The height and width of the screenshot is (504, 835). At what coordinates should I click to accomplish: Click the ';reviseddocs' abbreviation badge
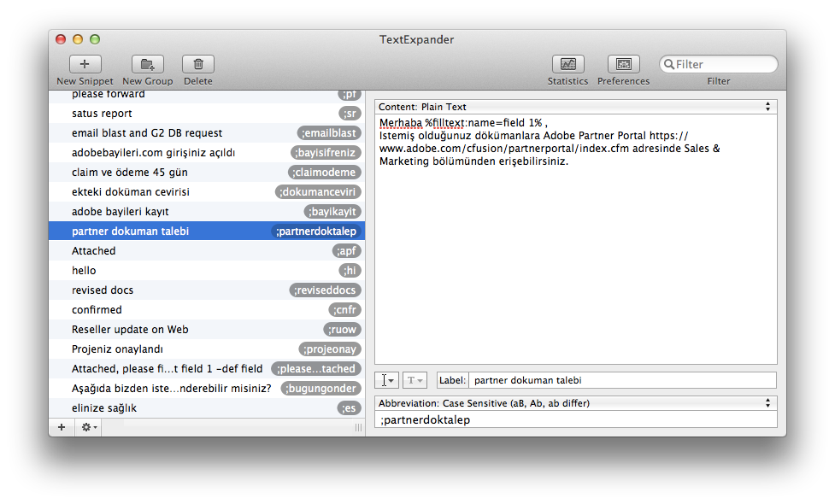325,290
